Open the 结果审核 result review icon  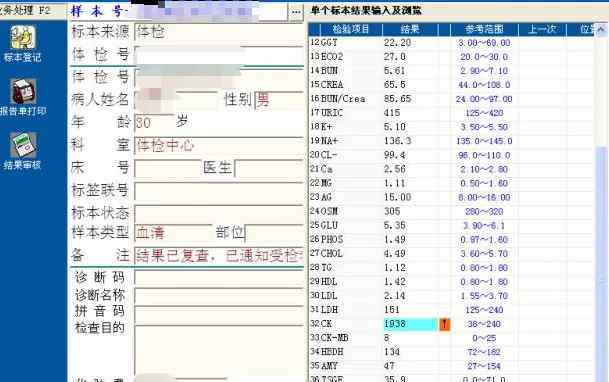click(x=23, y=151)
